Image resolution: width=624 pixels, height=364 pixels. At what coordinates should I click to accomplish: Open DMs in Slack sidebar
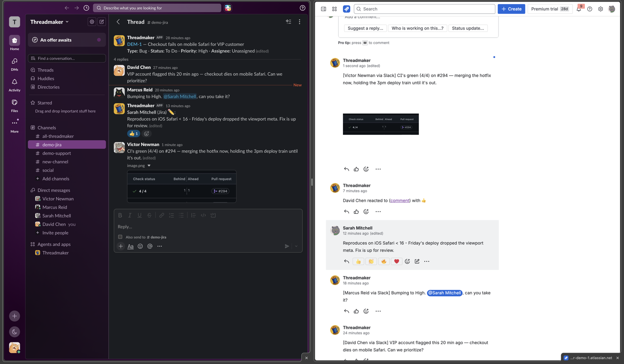click(x=15, y=64)
